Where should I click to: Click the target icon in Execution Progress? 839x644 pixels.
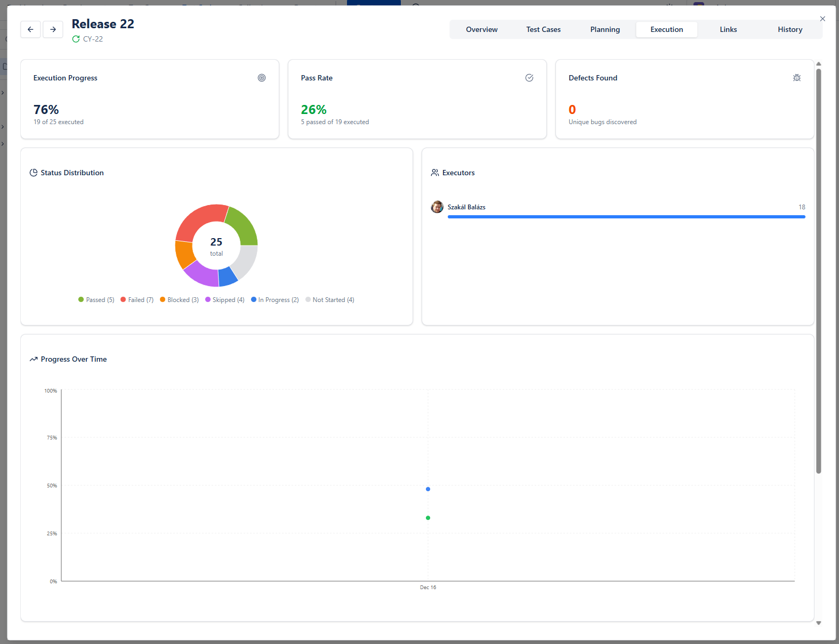pyautogui.click(x=262, y=78)
